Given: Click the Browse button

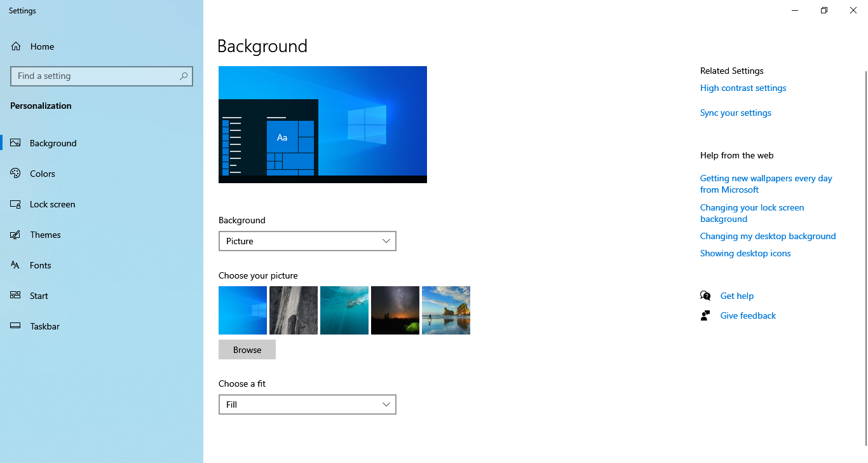Looking at the screenshot, I should [x=247, y=350].
